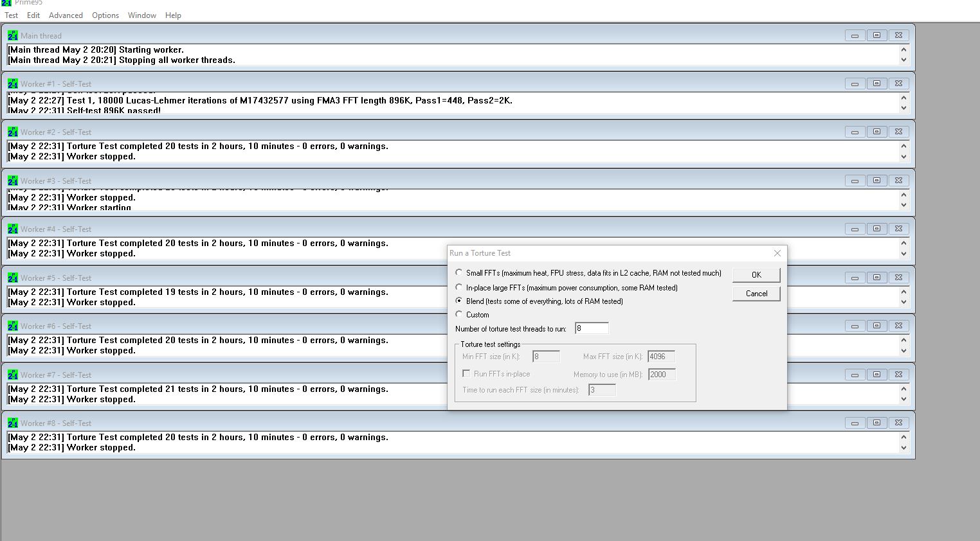
Task: Toggle the Run FFTs in-place checkbox
Action: coord(466,373)
